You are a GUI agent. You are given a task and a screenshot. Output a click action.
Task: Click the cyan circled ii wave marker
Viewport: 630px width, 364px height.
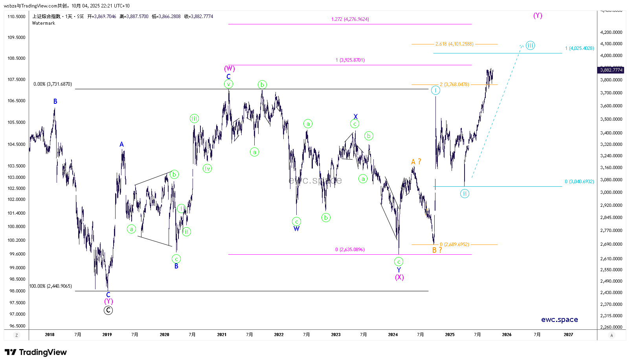click(465, 194)
